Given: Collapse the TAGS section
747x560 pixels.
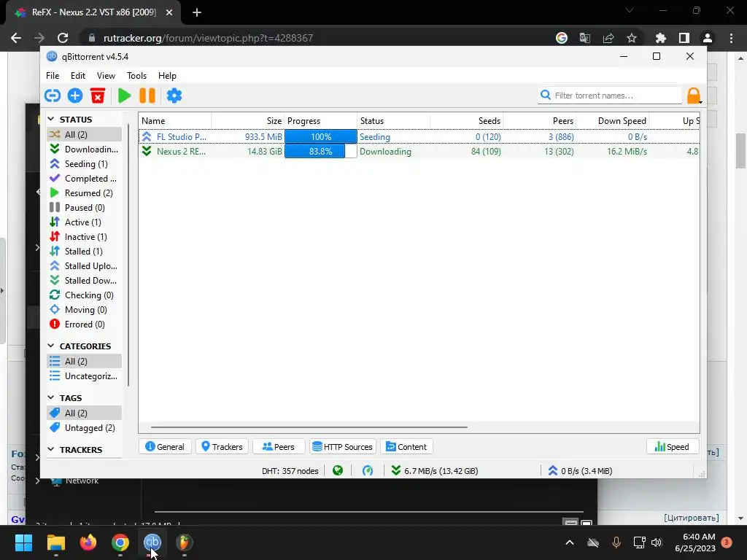Looking at the screenshot, I should pos(51,397).
